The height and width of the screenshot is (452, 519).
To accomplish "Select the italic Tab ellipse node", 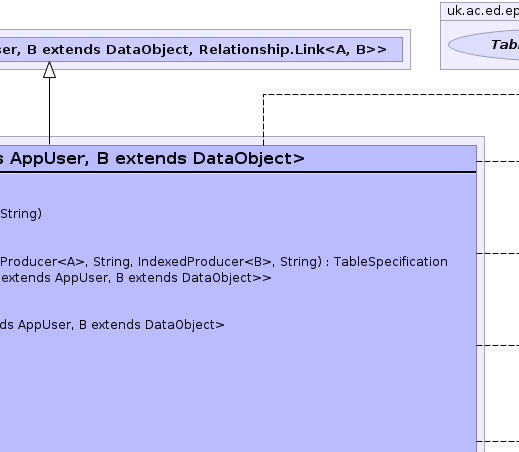I will [x=484, y=45].
